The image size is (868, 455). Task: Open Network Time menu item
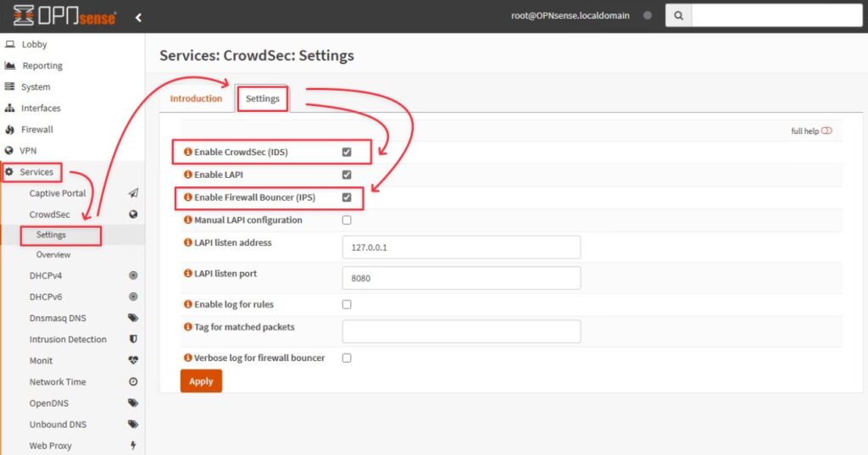pos(58,382)
